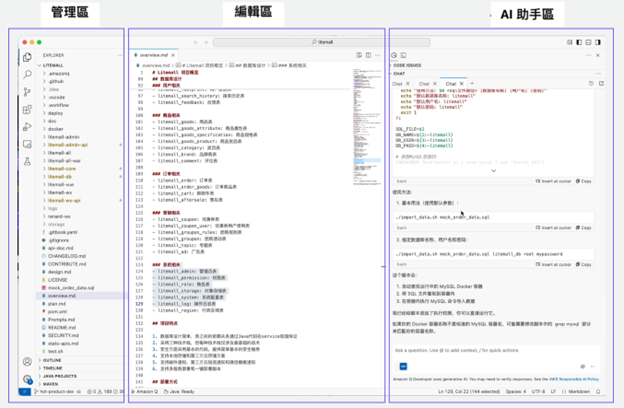Click the Explorer more actions ellipsis
624x408 pixels.
[120, 55]
